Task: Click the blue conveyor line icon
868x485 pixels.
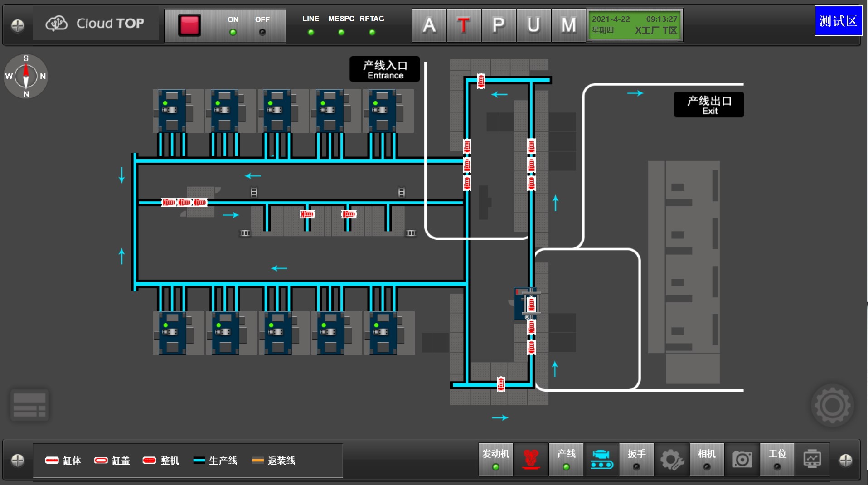Action: coord(601,460)
